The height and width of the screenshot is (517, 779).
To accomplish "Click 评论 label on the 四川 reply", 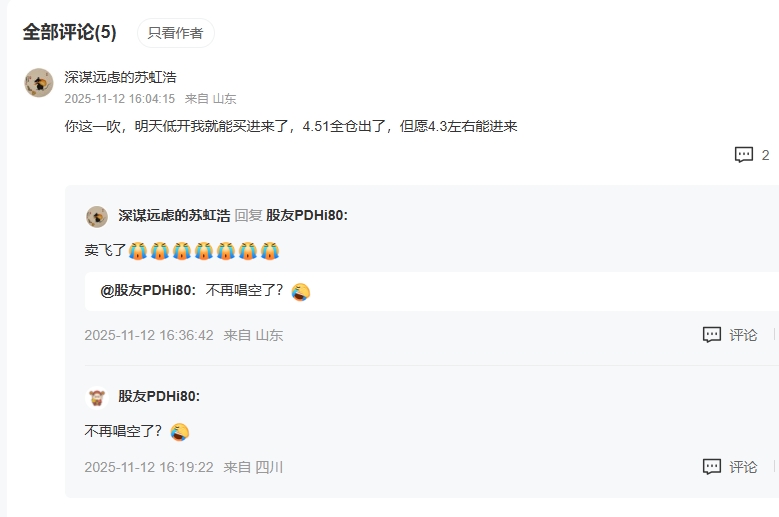I will tap(743, 467).
